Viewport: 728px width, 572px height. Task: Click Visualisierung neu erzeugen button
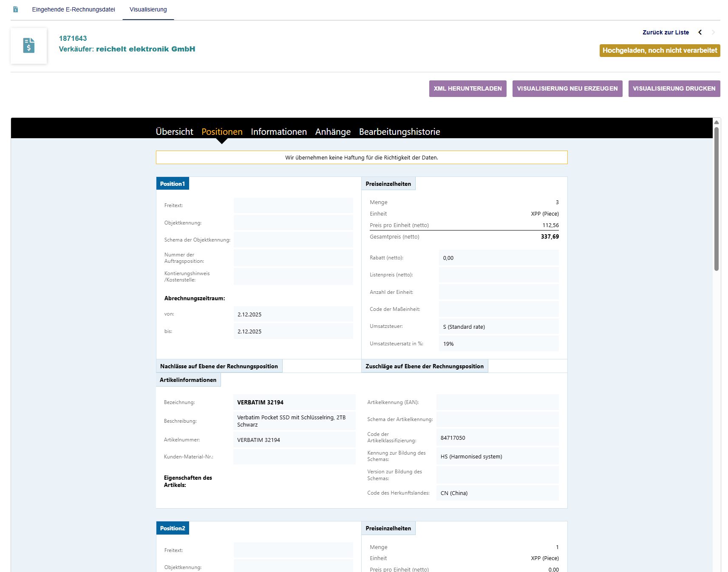pos(567,88)
